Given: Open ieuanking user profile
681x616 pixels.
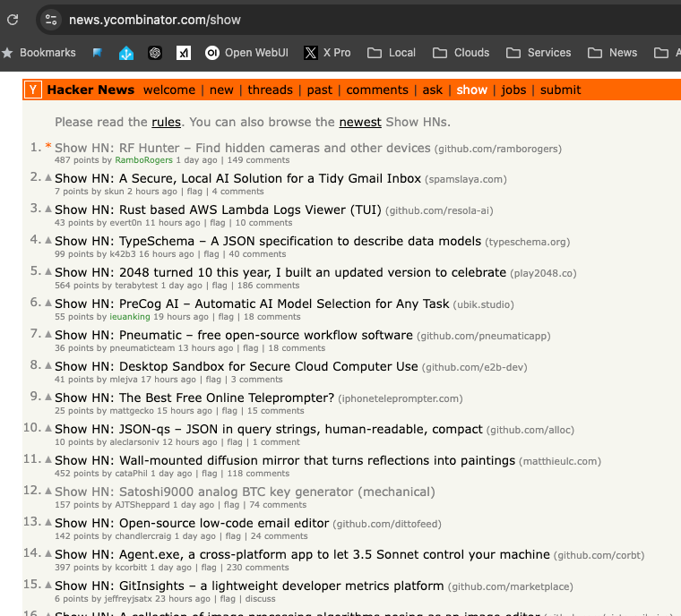Looking at the screenshot, I should [129, 316].
